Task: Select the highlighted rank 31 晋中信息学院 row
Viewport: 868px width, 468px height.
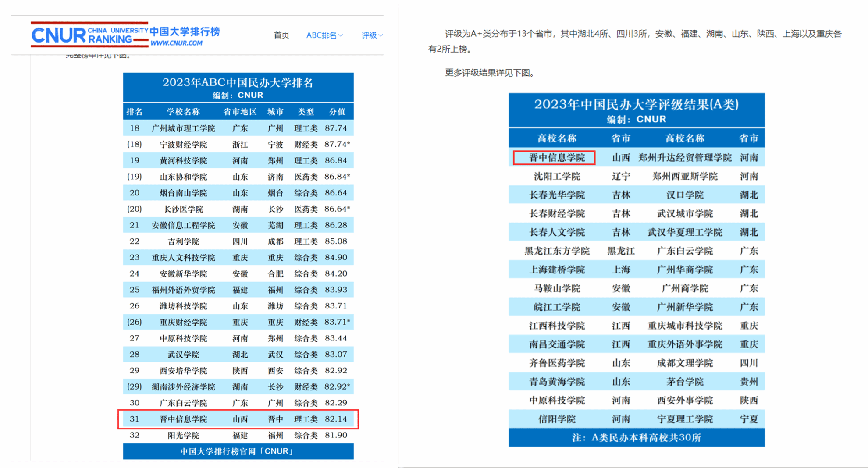Action: [238, 419]
